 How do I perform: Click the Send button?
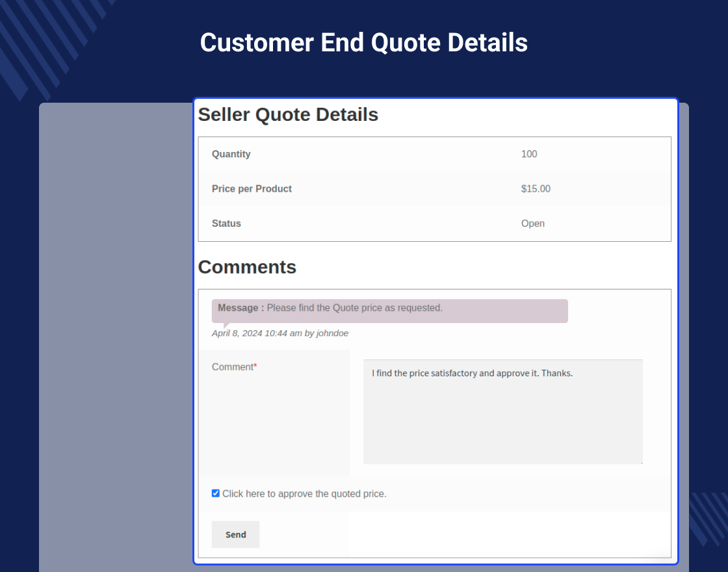pos(235,534)
